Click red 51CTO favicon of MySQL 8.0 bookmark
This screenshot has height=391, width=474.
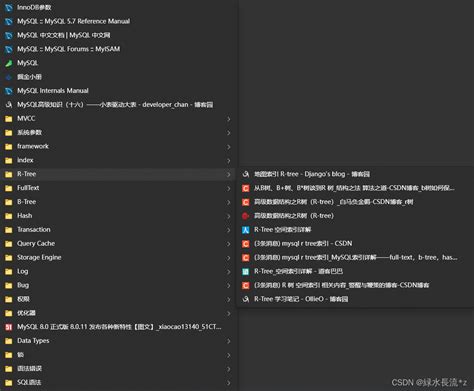(x=9, y=327)
